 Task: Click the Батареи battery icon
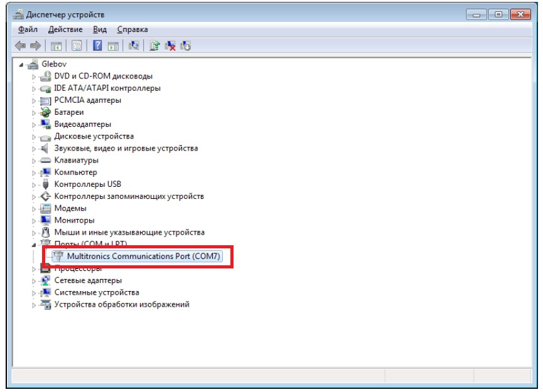[x=45, y=112]
